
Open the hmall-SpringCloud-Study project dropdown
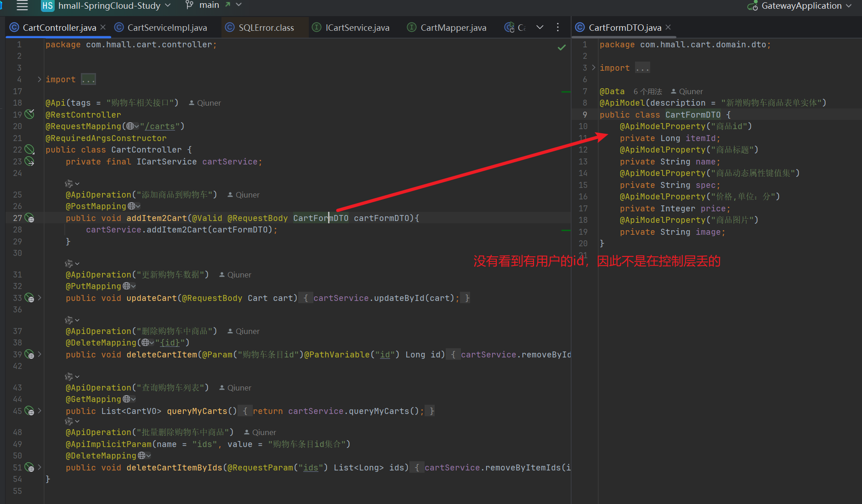[x=109, y=6]
